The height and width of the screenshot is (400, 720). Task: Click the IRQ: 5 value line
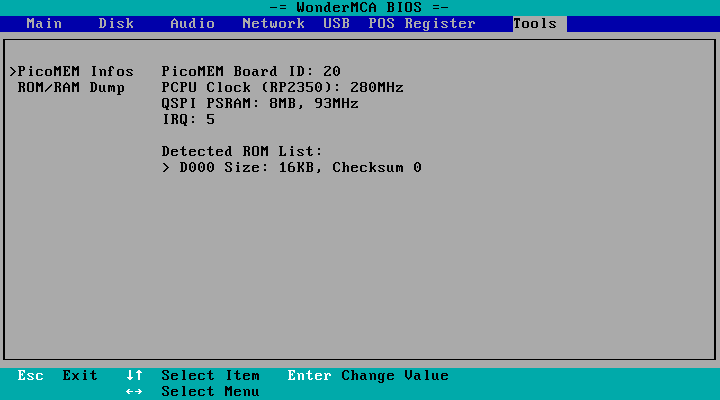coord(188,120)
